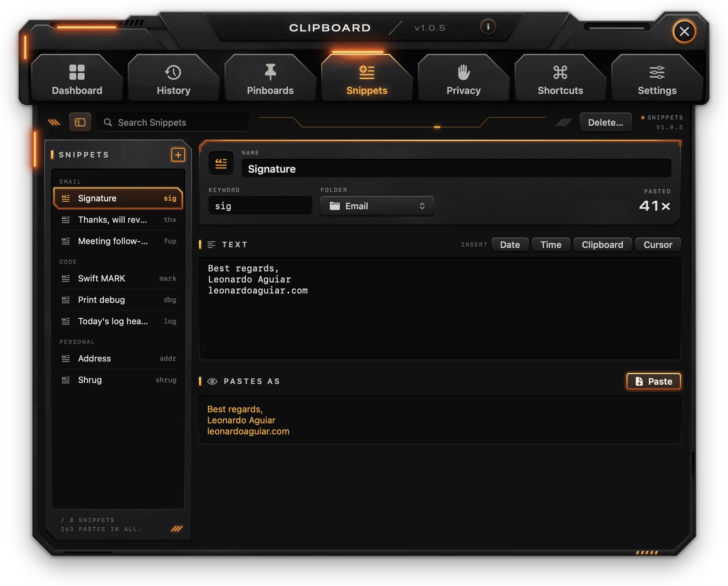Click the Delete... button
Viewport: 728px width, 586px height.
(605, 122)
